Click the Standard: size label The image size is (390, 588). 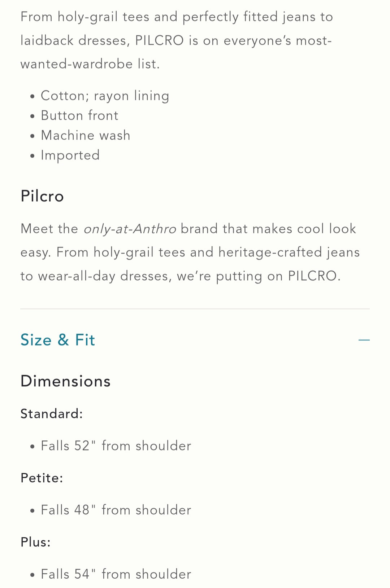tap(52, 414)
